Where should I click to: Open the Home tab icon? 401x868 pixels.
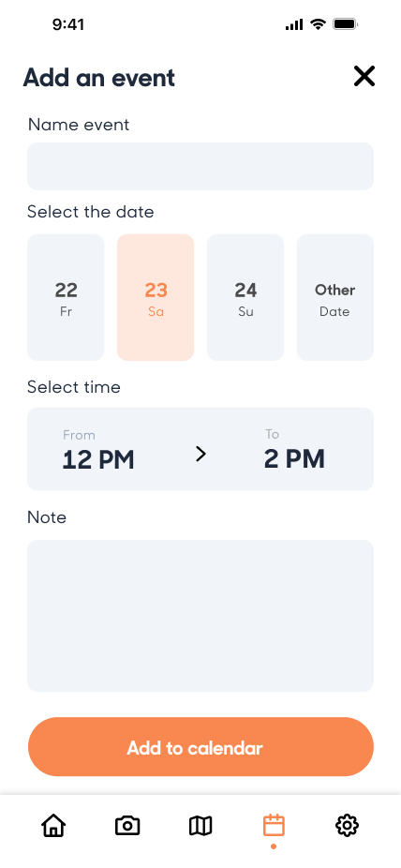point(53,826)
